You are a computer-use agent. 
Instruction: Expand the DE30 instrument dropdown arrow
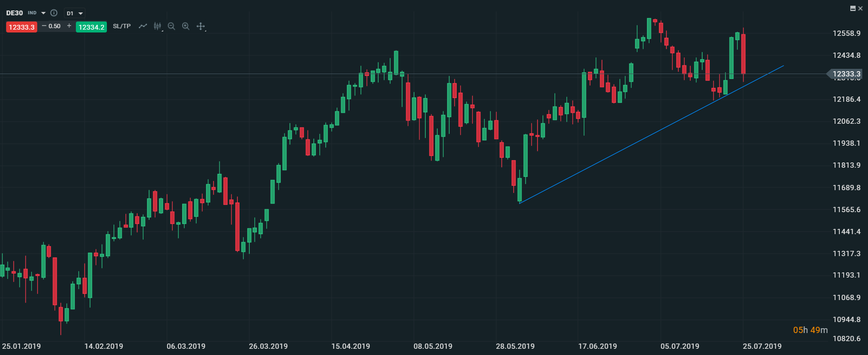[43, 13]
